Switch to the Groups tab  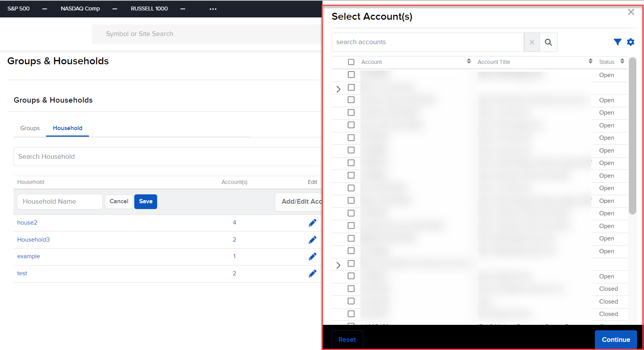(30, 128)
